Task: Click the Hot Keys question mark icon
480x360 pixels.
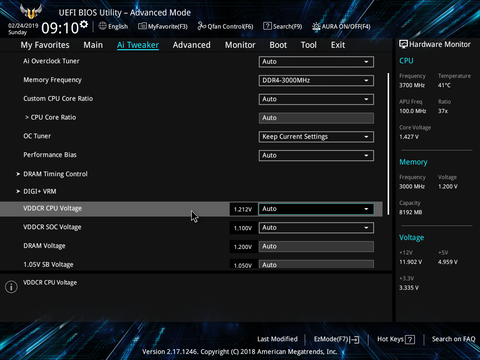Action: 410,340
